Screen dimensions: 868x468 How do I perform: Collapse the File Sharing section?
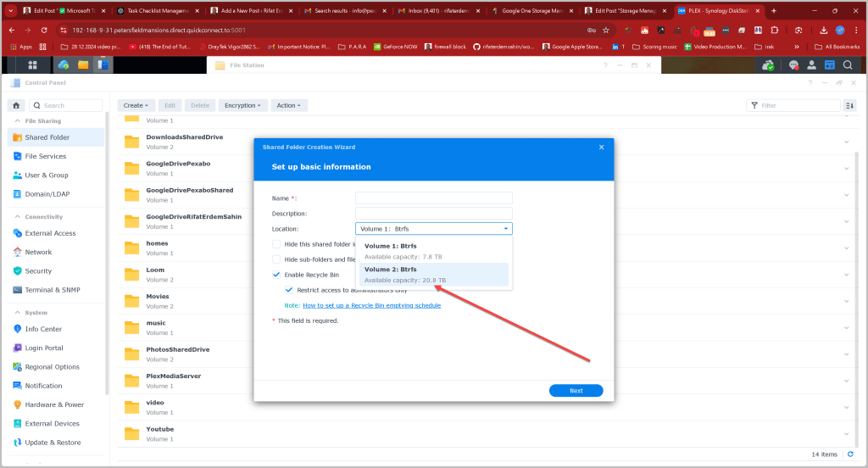[x=18, y=120]
